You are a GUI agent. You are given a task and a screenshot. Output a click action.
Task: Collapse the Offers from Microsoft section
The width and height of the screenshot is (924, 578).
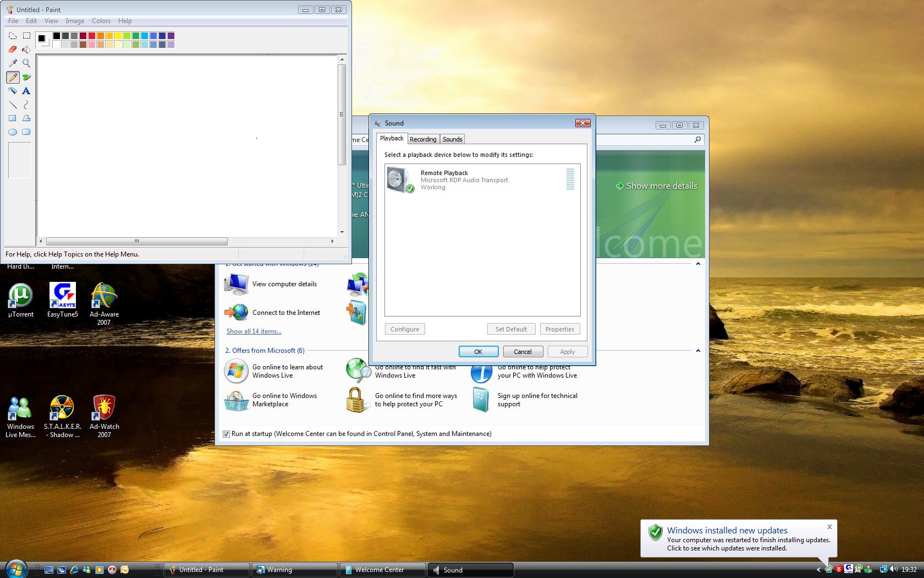coord(698,351)
